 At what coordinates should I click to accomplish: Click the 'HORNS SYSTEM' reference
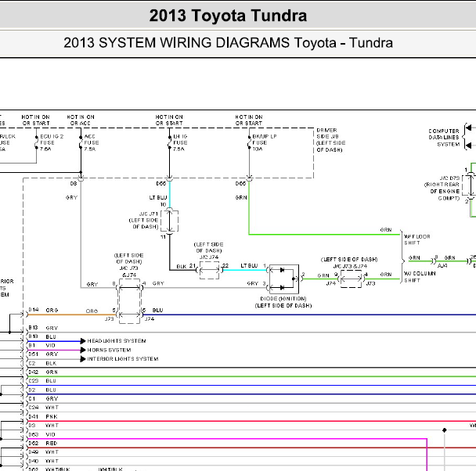tap(109, 350)
